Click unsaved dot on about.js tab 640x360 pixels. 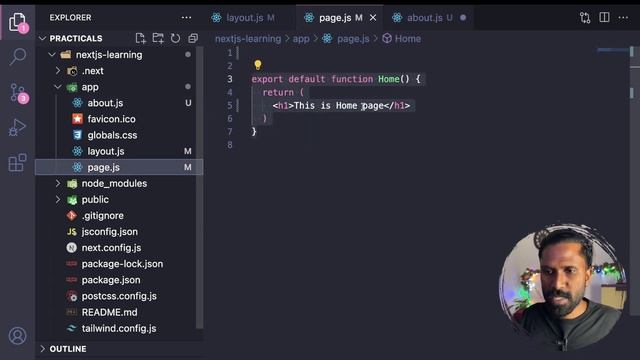tap(463, 18)
